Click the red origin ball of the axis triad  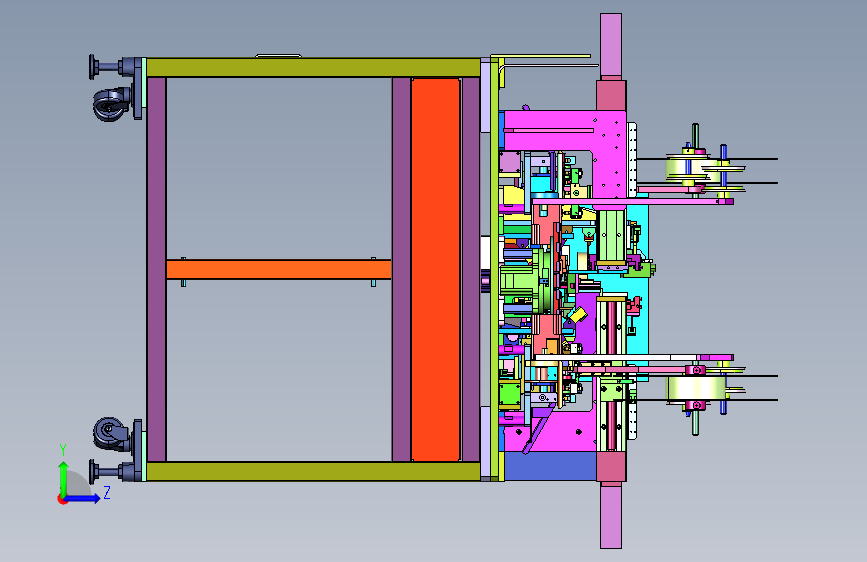click(62, 499)
